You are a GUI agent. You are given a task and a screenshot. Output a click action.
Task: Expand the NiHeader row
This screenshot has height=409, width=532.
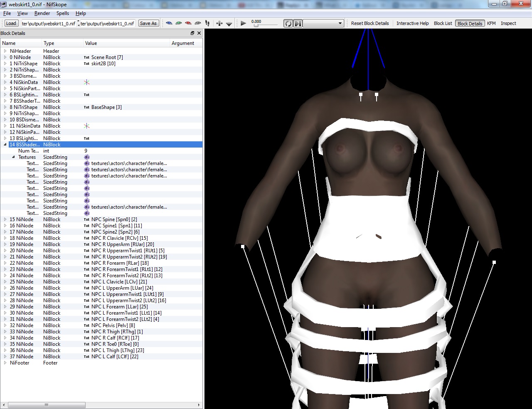5,51
